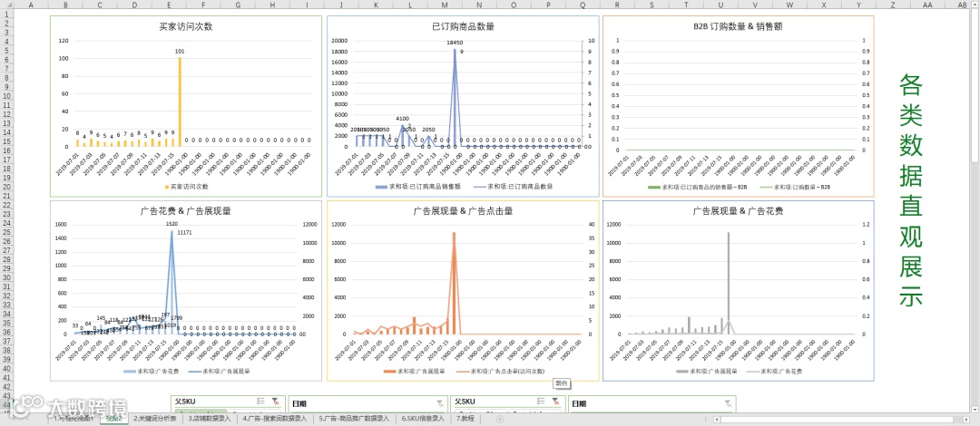Image resolution: width=980 pixels, height=426 pixels.
Task: Select the vertical 各类数据直观展示 green text
Action: tap(911, 190)
